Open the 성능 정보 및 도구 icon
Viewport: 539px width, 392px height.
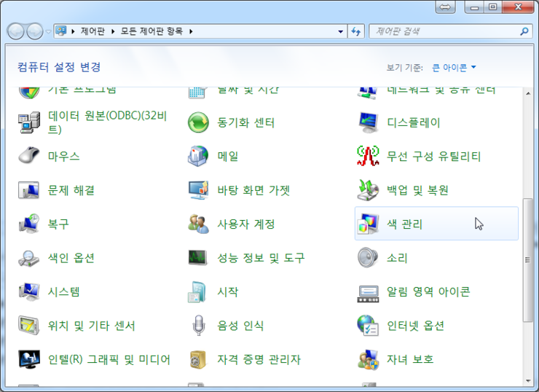[198, 258]
